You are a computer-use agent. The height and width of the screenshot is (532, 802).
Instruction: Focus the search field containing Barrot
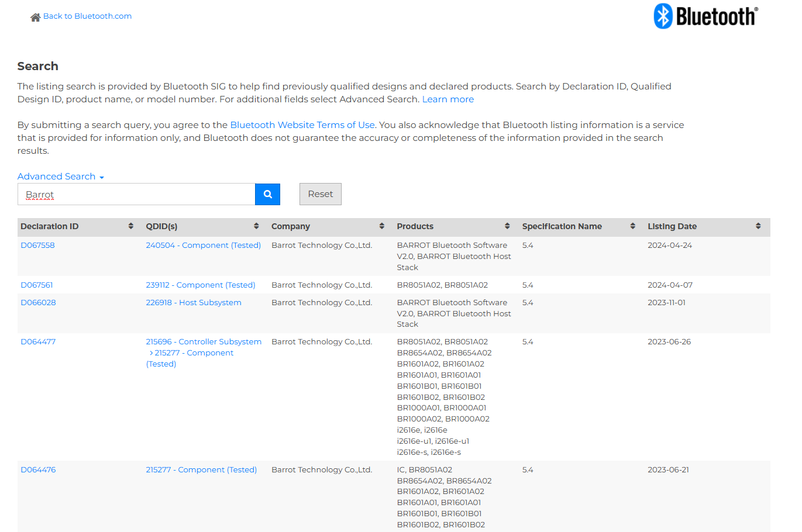(136, 194)
